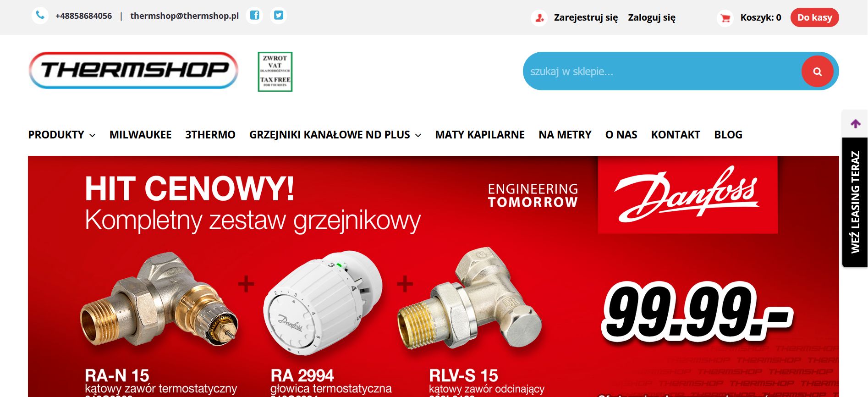868x397 pixels.
Task: Click the shopping cart icon
Action: (x=725, y=18)
